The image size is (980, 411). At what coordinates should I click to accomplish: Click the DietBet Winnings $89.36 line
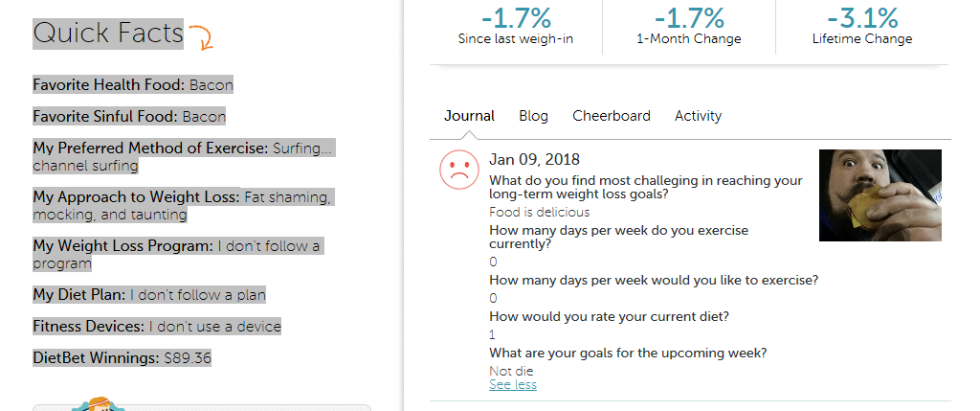[122, 358]
